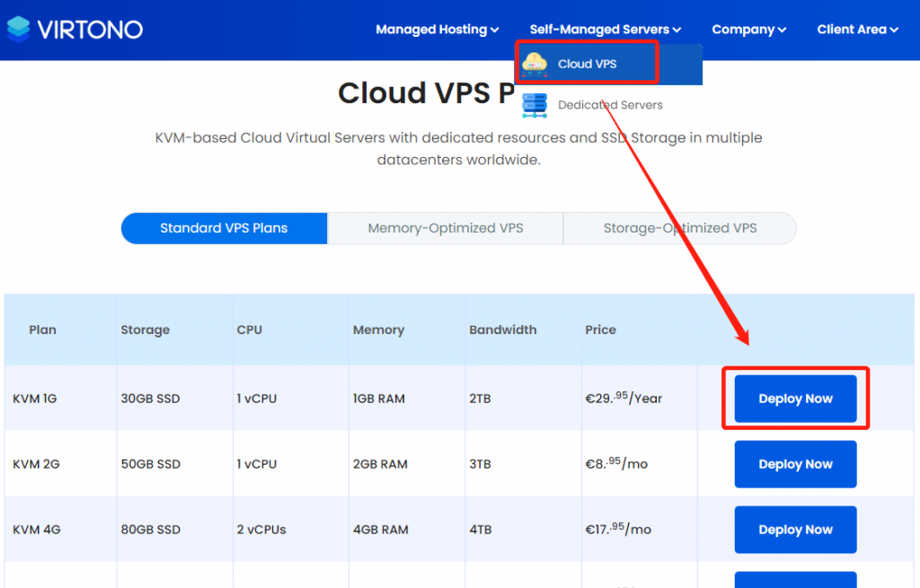Switch to Standard VPS Plans tab
920x588 pixels.
tap(224, 228)
